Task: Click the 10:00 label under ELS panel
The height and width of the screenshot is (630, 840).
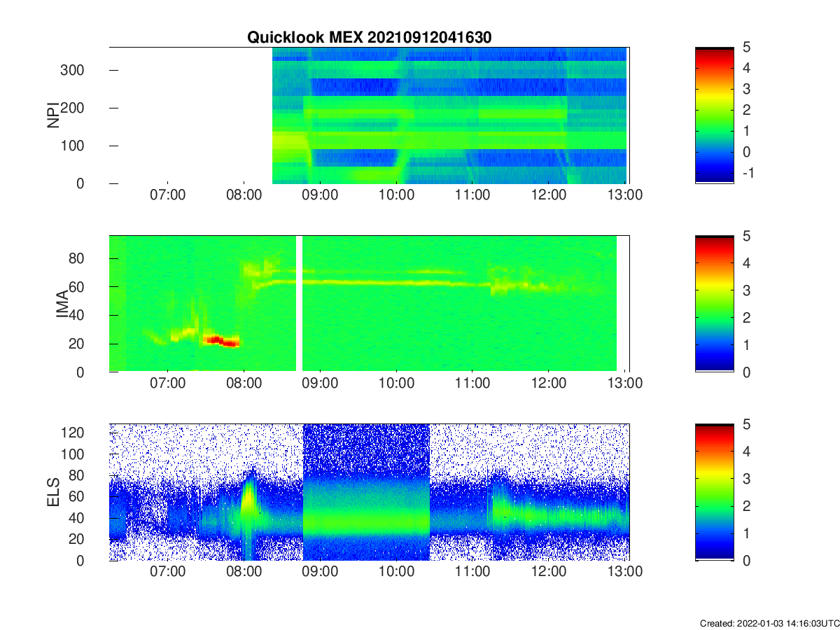Action: point(396,572)
